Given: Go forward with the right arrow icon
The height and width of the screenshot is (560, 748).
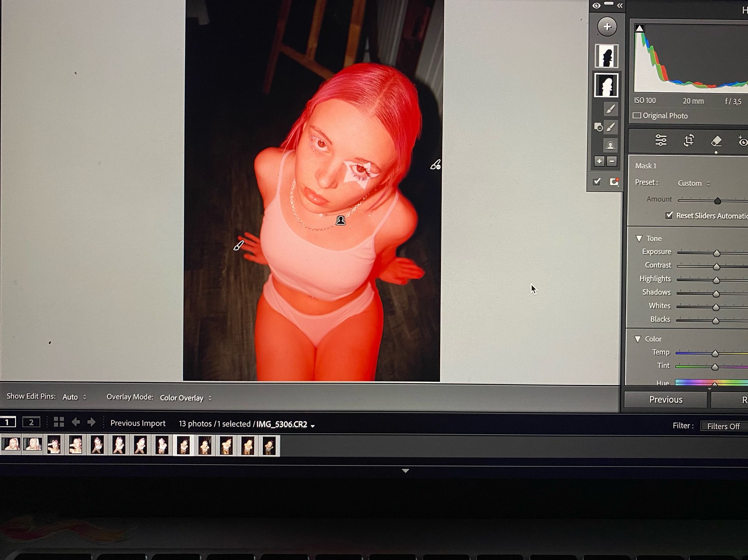Looking at the screenshot, I should point(92,422).
